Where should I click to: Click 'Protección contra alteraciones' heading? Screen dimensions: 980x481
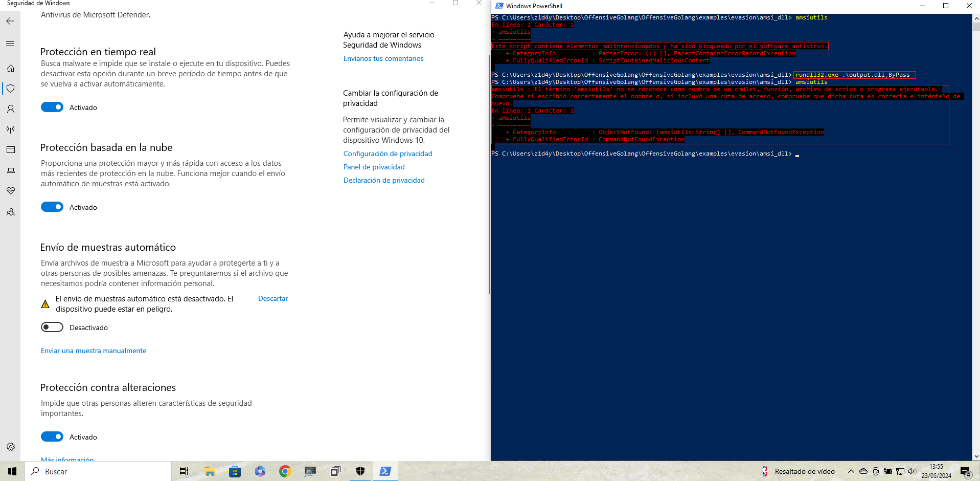(x=108, y=387)
